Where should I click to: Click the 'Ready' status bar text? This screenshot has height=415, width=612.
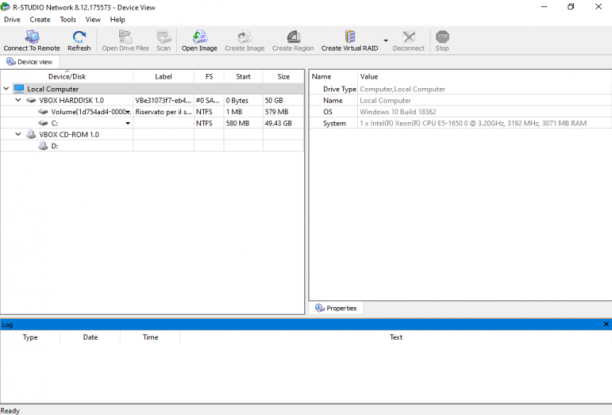(10, 411)
